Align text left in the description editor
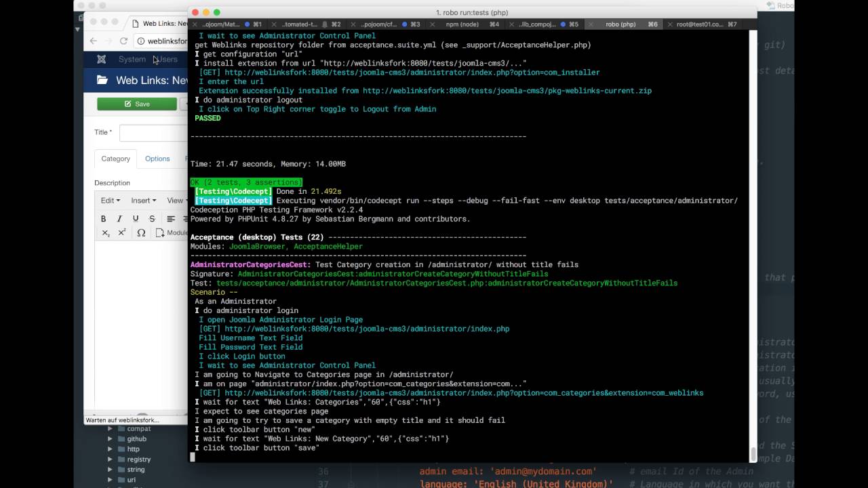The width and height of the screenshot is (868, 488). click(x=171, y=219)
